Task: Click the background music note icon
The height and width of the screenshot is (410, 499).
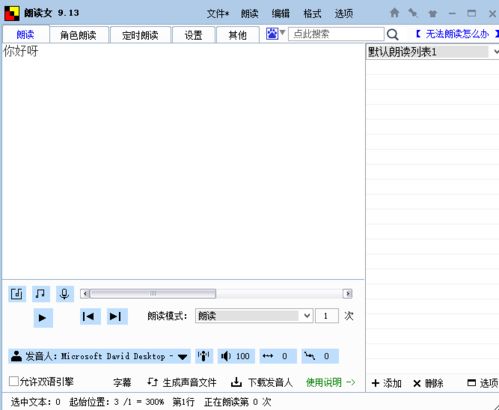Action: coord(41,294)
